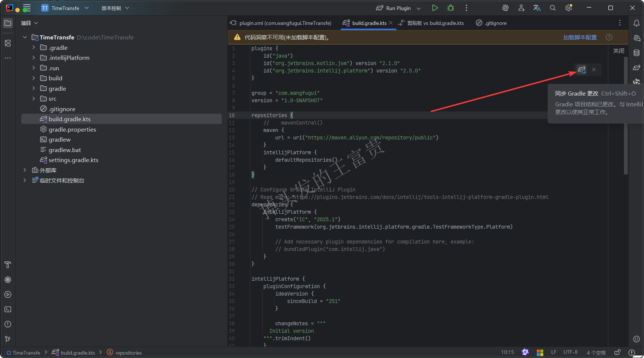Open the AI Assistant swirl icon in title bar
The height and width of the screenshot is (358, 644).
pyautogui.click(x=505, y=8)
